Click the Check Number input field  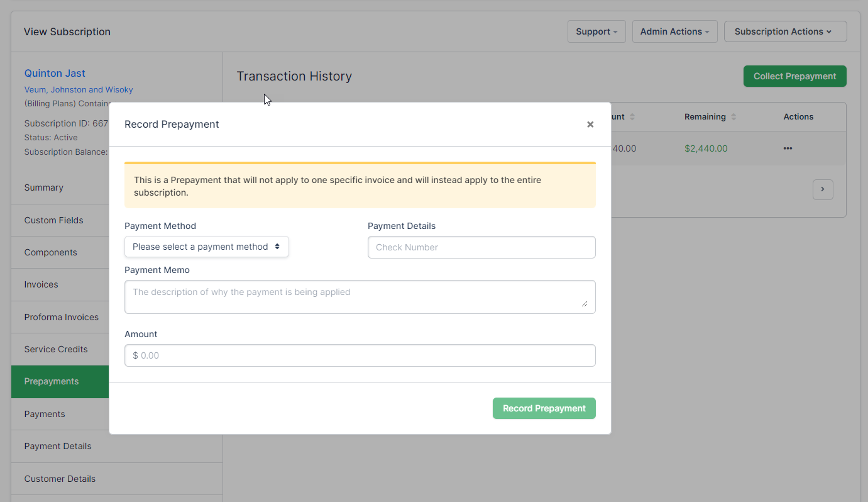(481, 247)
